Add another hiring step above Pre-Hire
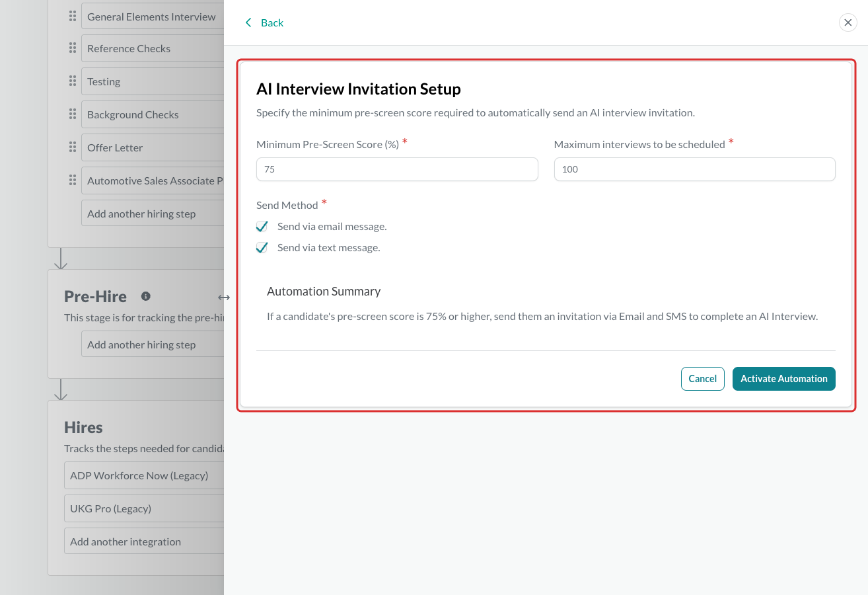Image resolution: width=868 pixels, height=595 pixels. tap(153, 214)
